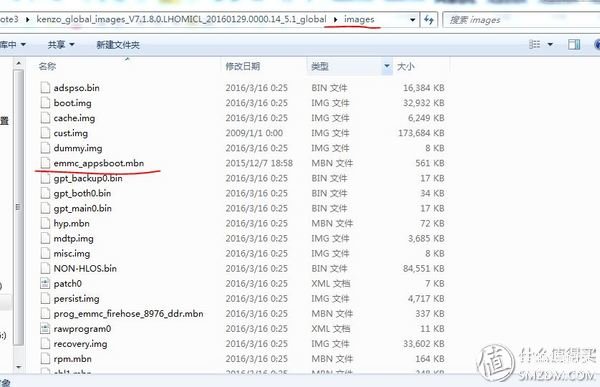
Task: Open the 共享 dropdown menu
Action: pyautogui.click(x=60, y=45)
